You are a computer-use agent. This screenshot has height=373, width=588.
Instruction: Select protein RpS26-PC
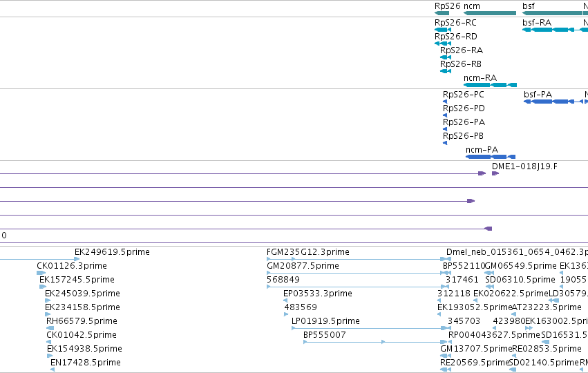463,95
